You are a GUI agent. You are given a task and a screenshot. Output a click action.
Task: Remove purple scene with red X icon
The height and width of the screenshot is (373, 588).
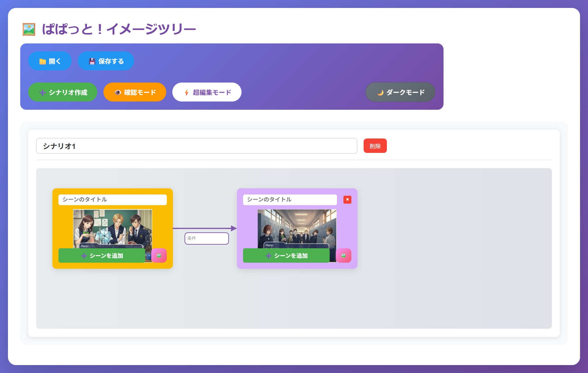347,200
